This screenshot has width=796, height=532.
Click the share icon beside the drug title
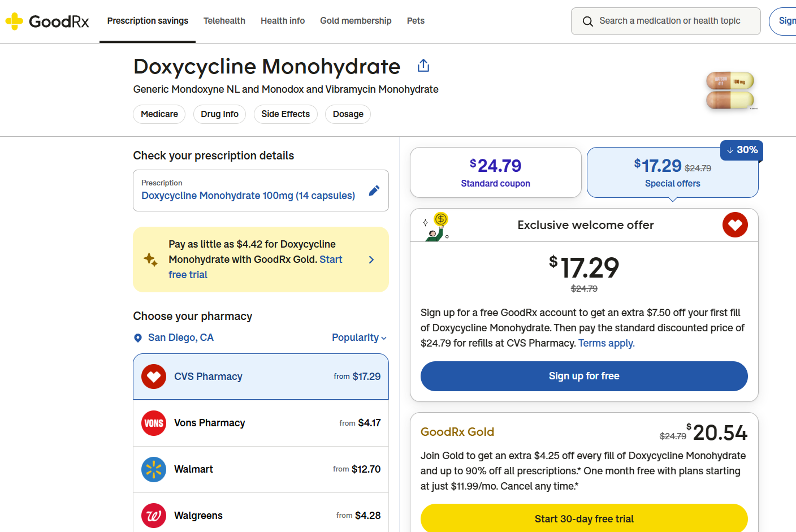click(x=423, y=66)
